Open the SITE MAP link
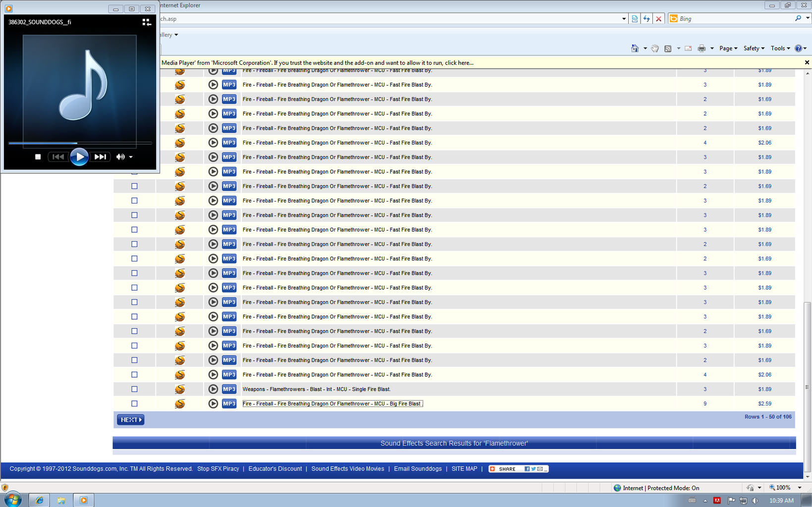 click(464, 469)
